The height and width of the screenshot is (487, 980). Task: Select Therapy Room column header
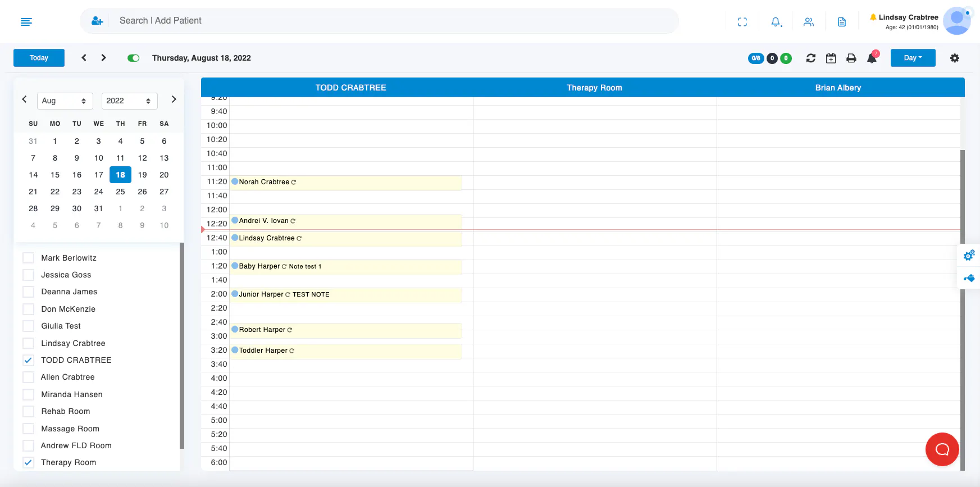click(595, 88)
